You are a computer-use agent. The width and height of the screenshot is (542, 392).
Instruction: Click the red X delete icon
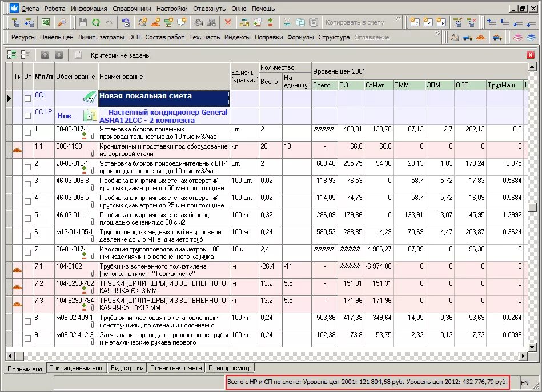228,22
